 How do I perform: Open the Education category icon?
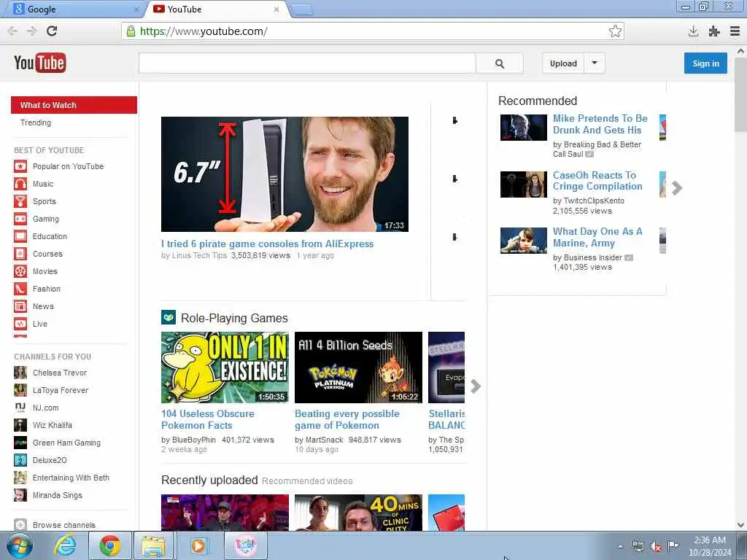pos(20,236)
